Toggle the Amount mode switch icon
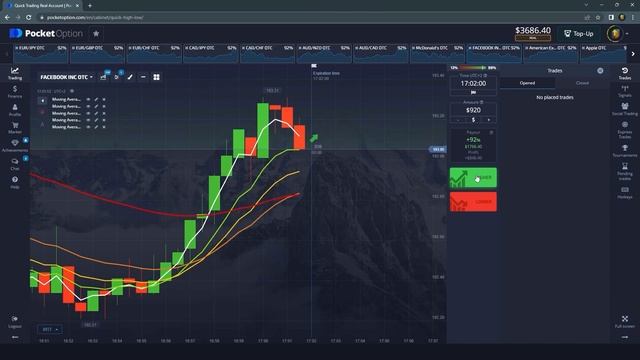 (482, 102)
